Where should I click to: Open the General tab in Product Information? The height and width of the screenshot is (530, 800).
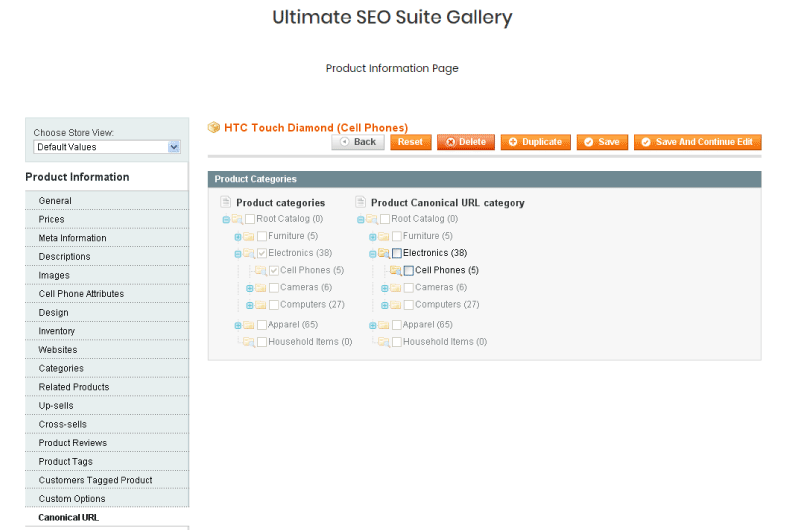(x=107, y=200)
